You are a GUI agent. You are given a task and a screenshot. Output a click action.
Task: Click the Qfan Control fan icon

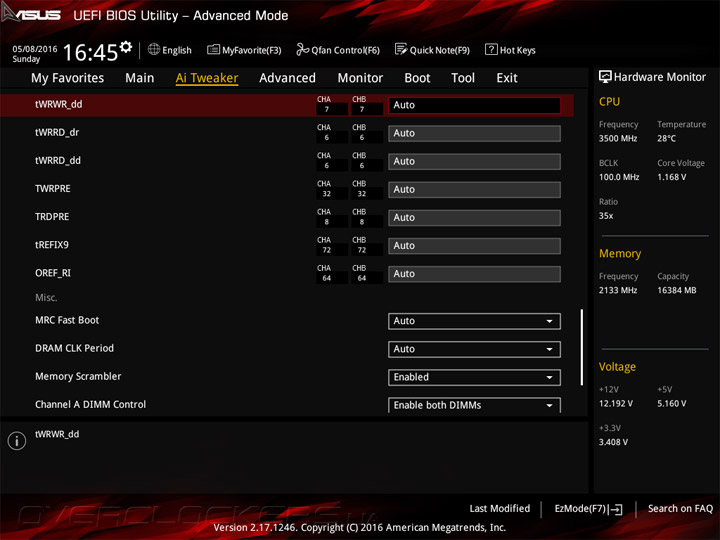(x=302, y=49)
